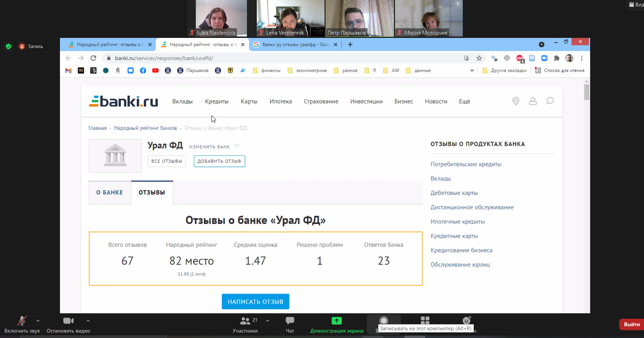Show hidden bookmarks with the chevron

(x=472, y=70)
